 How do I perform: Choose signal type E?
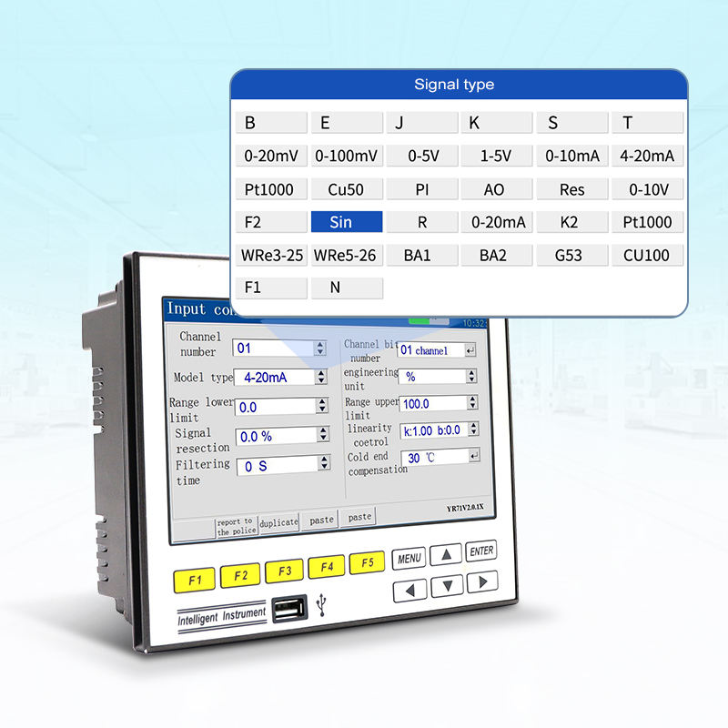point(347,123)
